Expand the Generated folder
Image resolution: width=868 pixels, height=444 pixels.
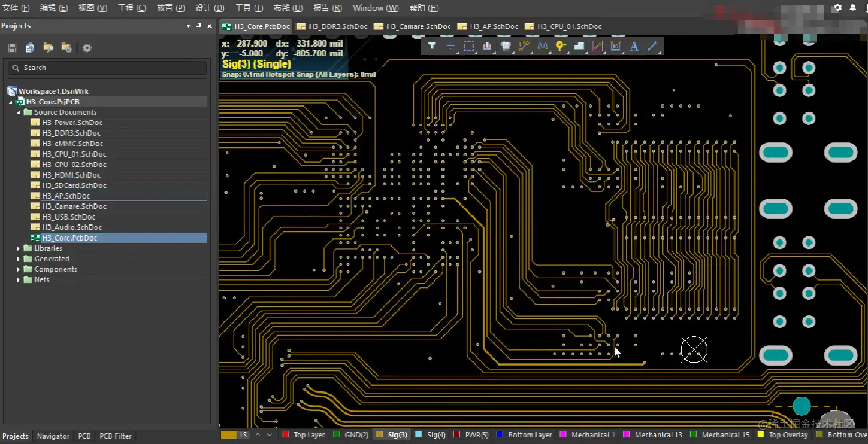19,259
